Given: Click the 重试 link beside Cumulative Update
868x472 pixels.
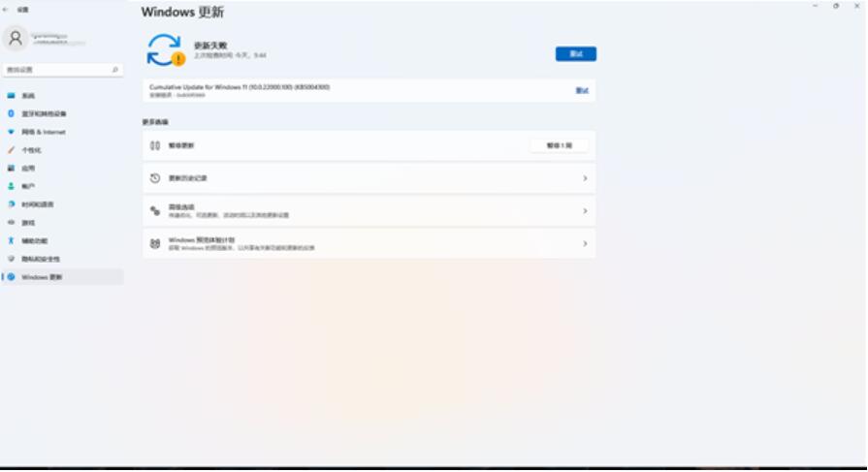Looking at the screenshot, I should click(x=582, y=90).
